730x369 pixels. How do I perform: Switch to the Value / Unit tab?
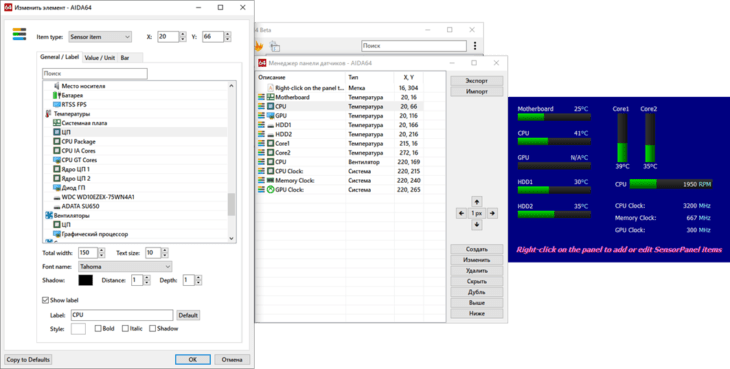(x=100, y=58)
